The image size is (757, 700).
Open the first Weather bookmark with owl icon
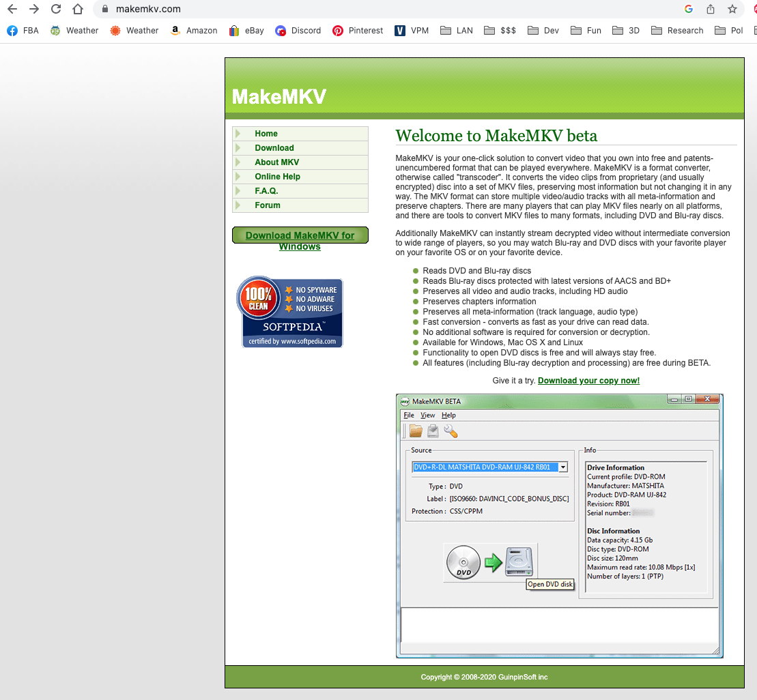74,31
